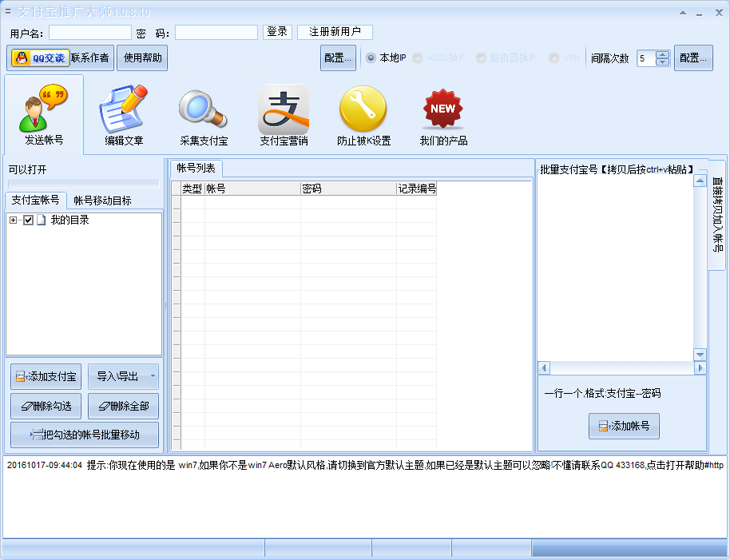This screenshot has height=560, width=730.
Task: Click the 间隔次数 number field
Action: (646, 58)
